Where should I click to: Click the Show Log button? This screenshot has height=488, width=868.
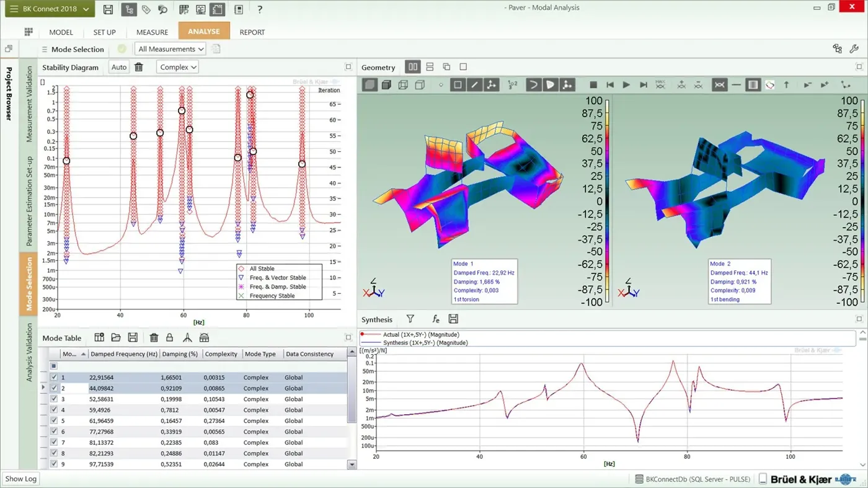pyautogui.click(x=20, y=478)
